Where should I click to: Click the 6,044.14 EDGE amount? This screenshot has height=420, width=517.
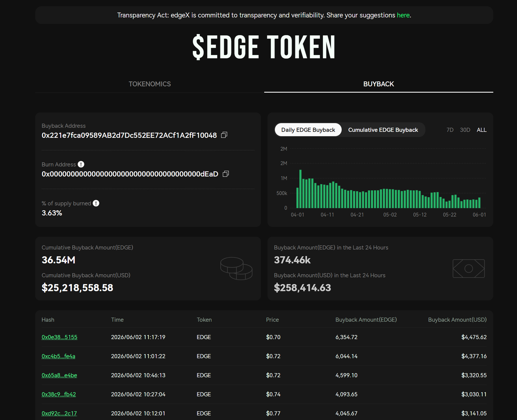(x=346, y=356)
